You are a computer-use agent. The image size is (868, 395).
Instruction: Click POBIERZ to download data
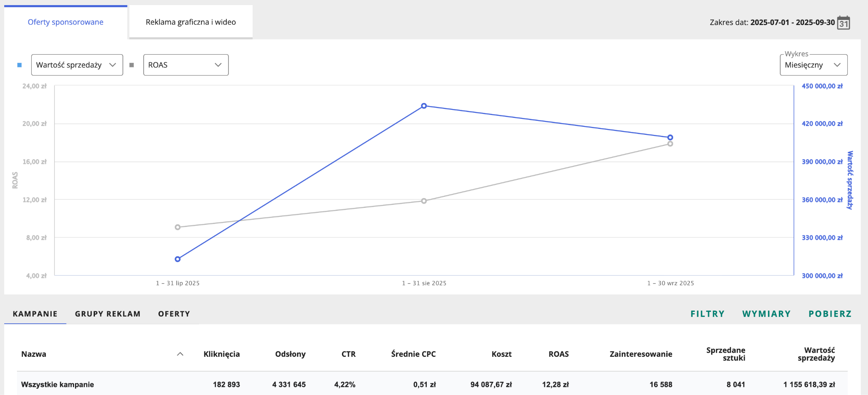(x=830, y=314)
